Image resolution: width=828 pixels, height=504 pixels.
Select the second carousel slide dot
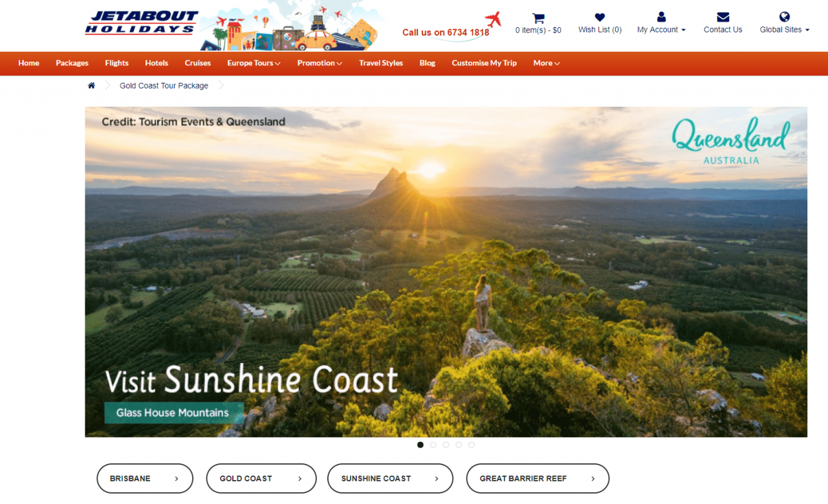click(433, 445)
